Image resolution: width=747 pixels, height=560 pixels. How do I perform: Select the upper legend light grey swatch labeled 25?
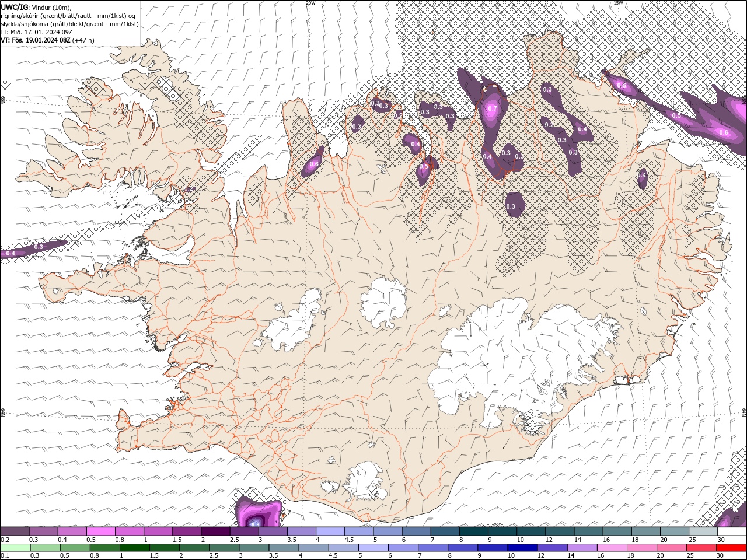[703, 531]
